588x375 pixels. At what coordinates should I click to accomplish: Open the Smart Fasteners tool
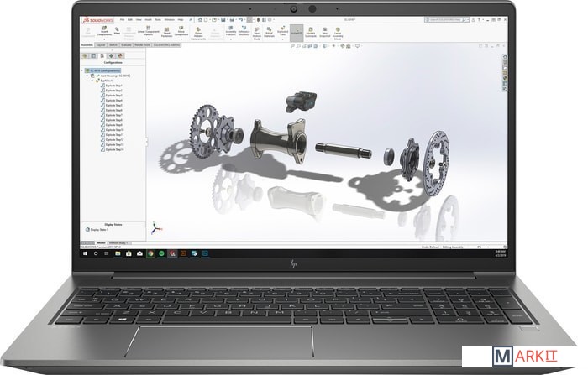coord(168,32)
